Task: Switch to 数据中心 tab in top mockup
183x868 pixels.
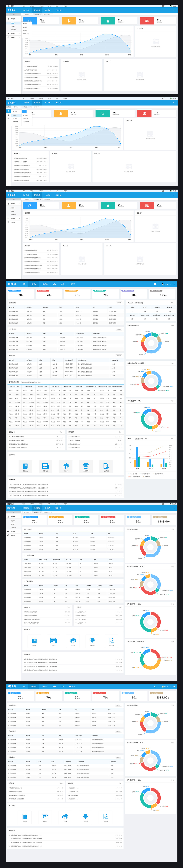Action: [x=58, y=10]
